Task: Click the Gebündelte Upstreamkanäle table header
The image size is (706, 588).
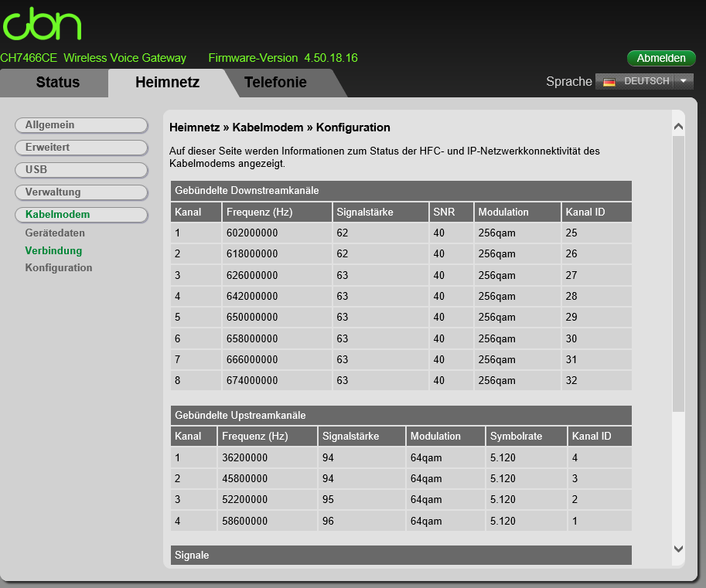Action: (x=401, y=415)
